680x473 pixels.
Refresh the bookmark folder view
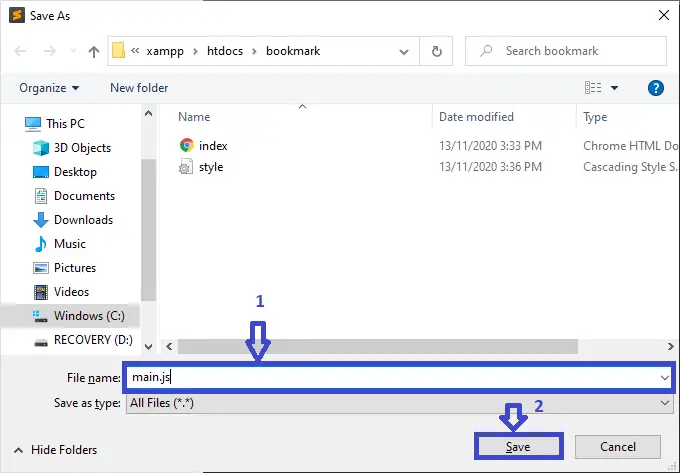coord(437,52)
